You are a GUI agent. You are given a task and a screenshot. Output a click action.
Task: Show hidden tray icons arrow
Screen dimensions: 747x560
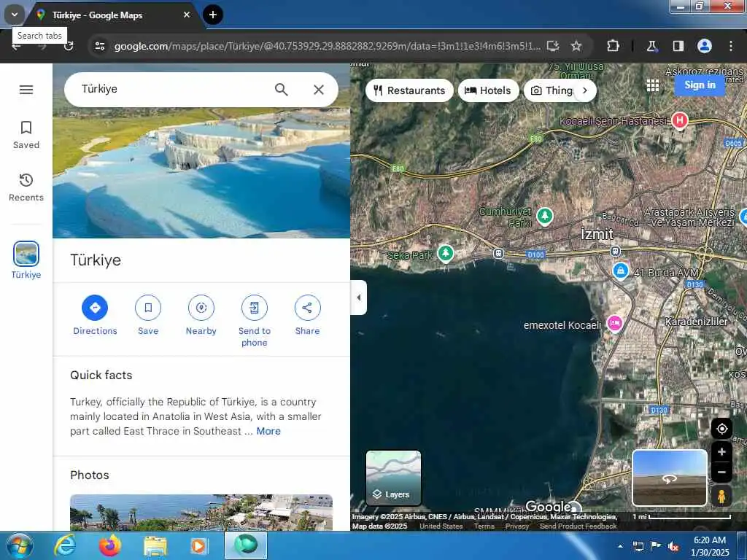(620, 546)
